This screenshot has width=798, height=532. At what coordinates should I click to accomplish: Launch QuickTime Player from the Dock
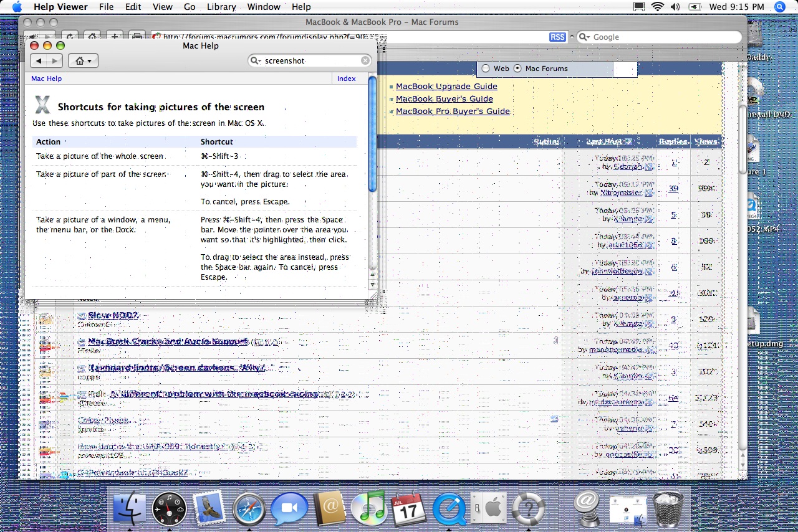(448, 510)
